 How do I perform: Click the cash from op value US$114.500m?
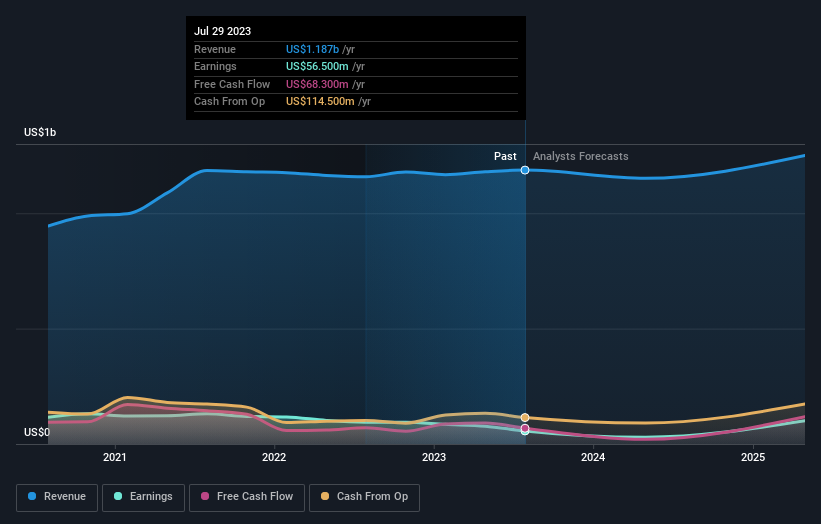pos(320,102)
